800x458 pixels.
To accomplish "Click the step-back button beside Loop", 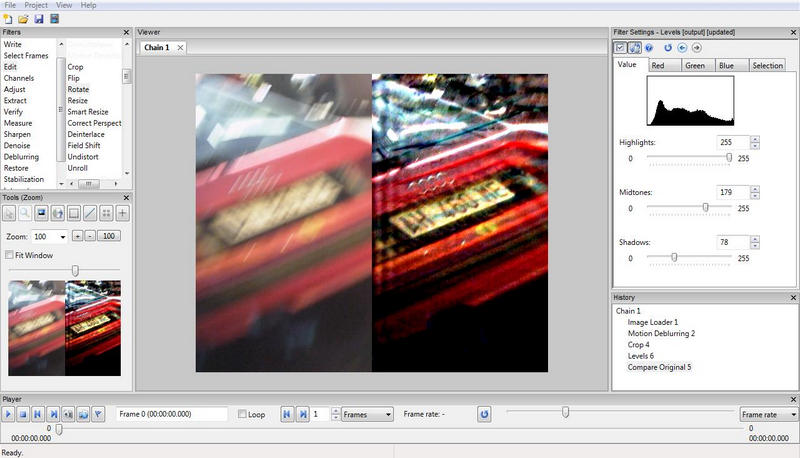I will click(287, 414).
